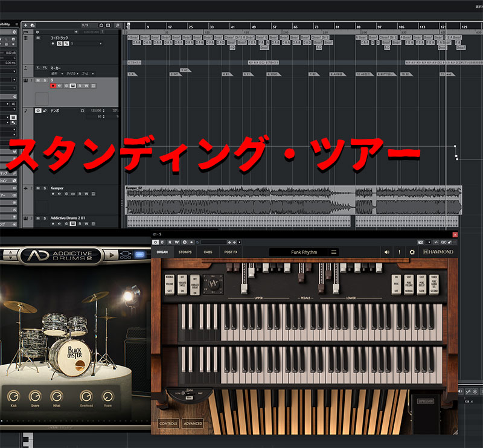Click the ADVANCED button
Image resolution: width=483 pixels, height=448 pixels.
click(x=193, y=423)
